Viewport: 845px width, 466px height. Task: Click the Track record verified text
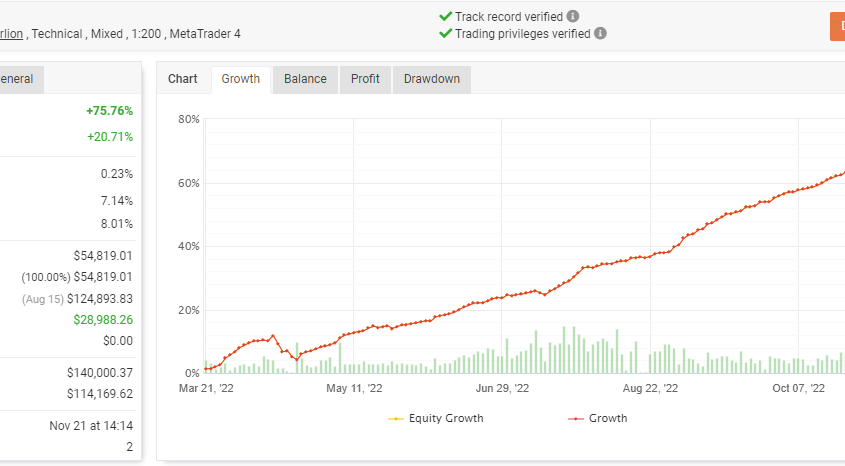[x=508, y=17]
